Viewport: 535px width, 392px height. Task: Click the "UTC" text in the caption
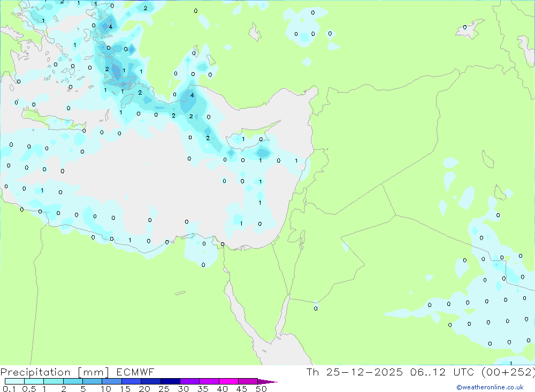click(x=464, y=372)
